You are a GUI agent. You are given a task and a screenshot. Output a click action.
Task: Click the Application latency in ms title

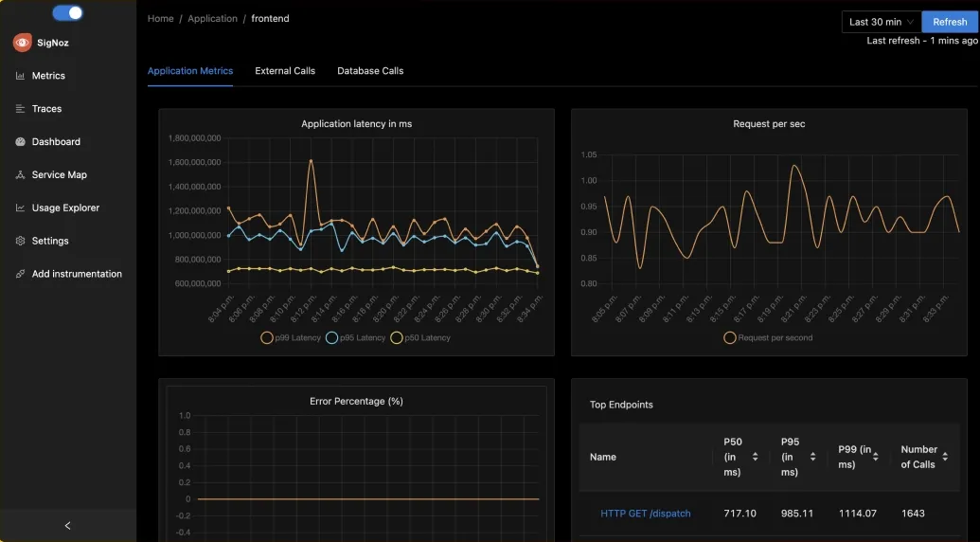(x=356, y=124)
